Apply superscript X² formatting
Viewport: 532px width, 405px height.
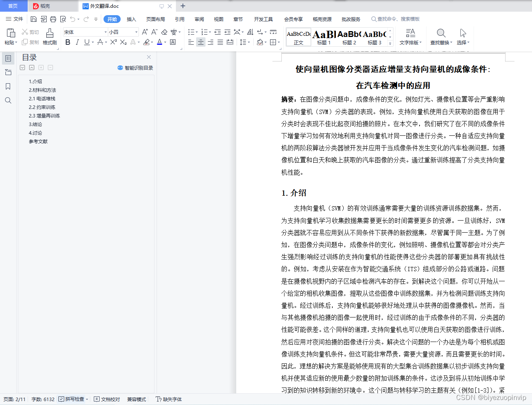114,42
